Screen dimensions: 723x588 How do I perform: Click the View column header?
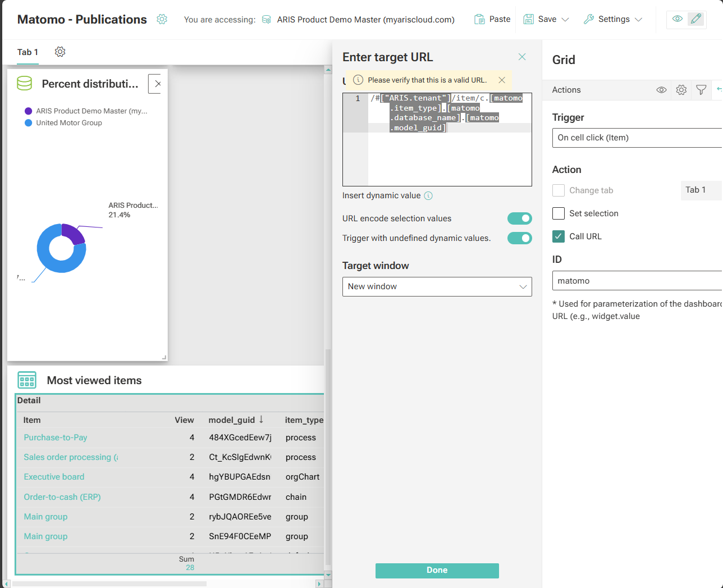pos(184,420)
